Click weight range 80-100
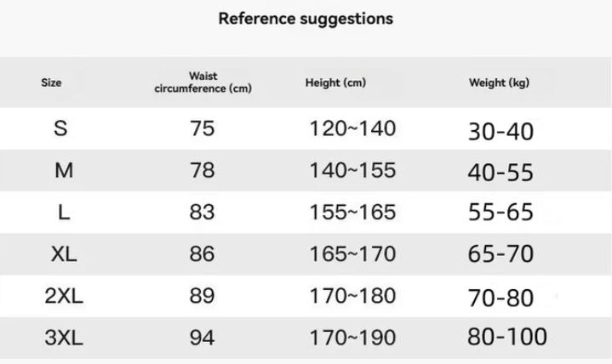 coord(507,336)
